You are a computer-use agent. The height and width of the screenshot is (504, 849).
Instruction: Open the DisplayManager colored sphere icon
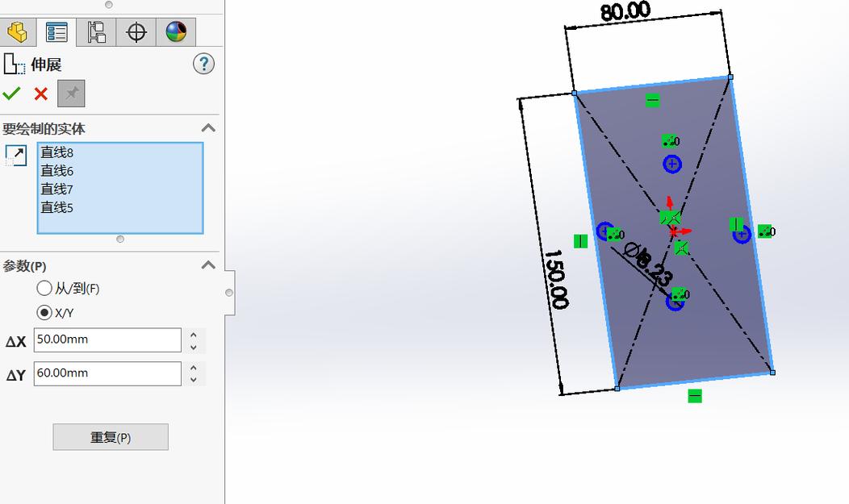(x=175, y=31)
